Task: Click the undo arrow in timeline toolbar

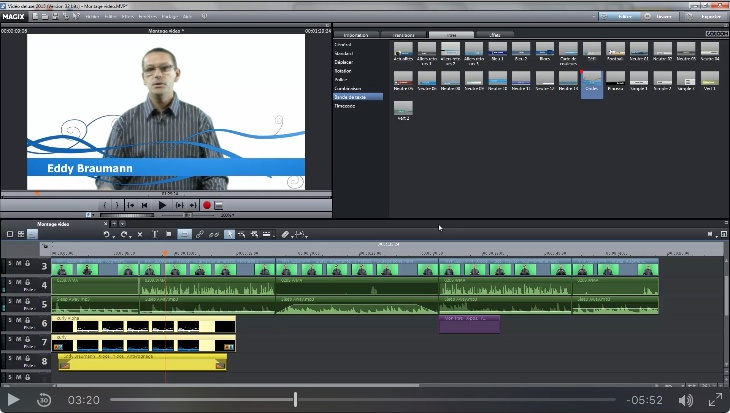Action: 106,234
